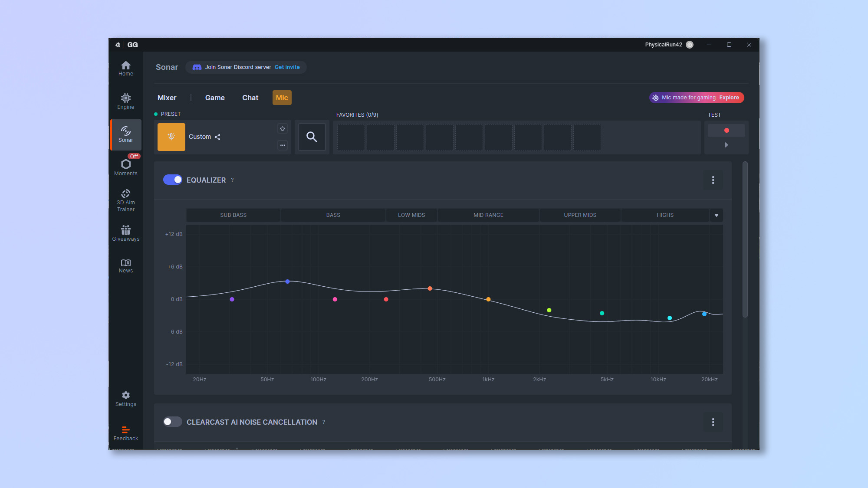
Task: Enable ClearCast AI Noise Cancellation toggle
Action: click(173, 422)
